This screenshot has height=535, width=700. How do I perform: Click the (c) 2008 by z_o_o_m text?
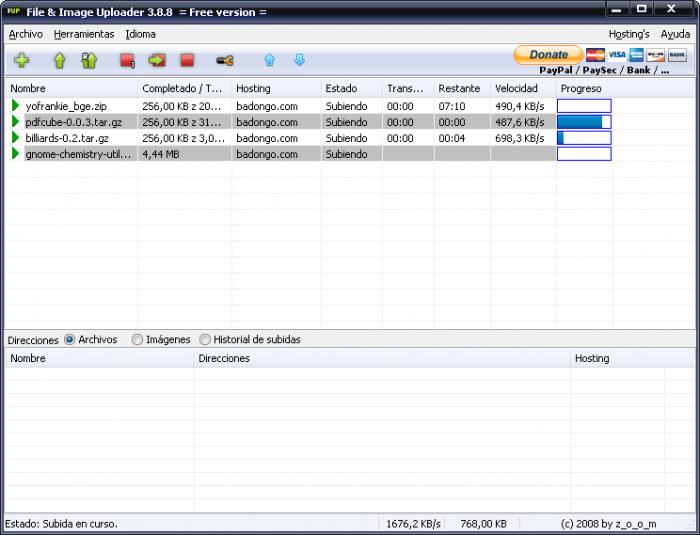[608, 523]
